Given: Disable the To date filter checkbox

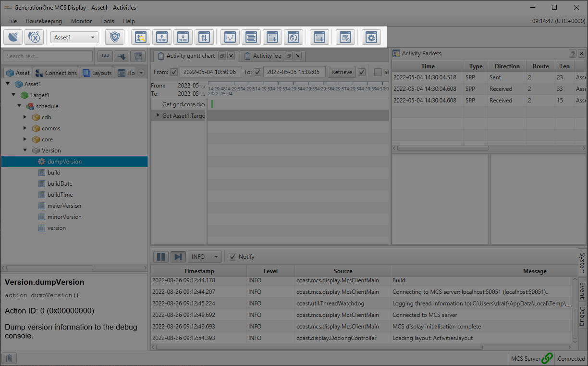Looking at the screenshot, I should 261,72.
